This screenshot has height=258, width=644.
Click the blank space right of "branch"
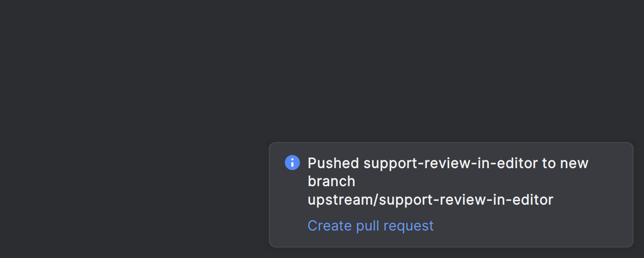pos(472,181)
